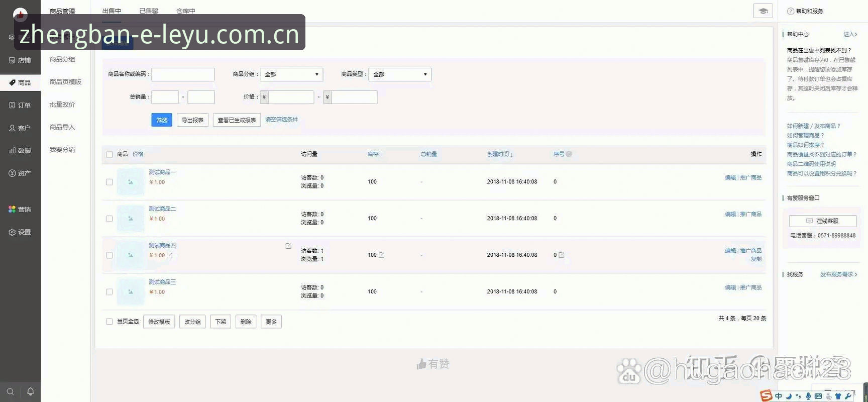Check the box for 测试商品一

click(x=110, y=182)
